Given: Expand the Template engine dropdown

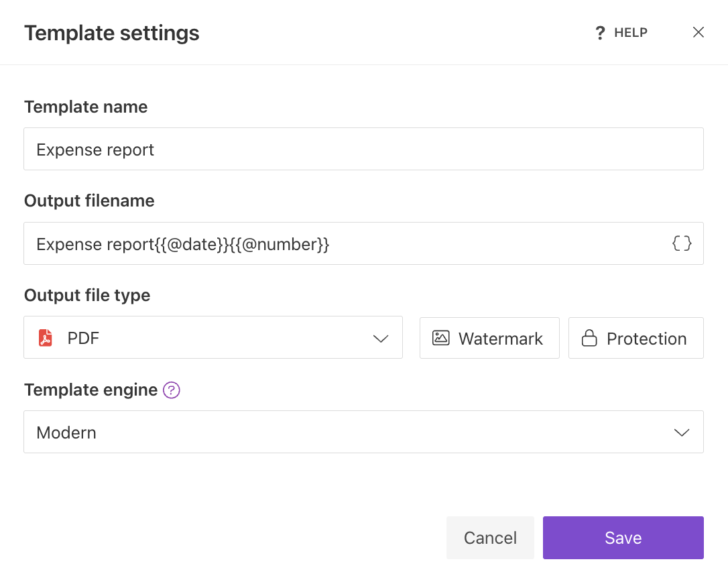Looking at the screenshot, I should (363, 432).
